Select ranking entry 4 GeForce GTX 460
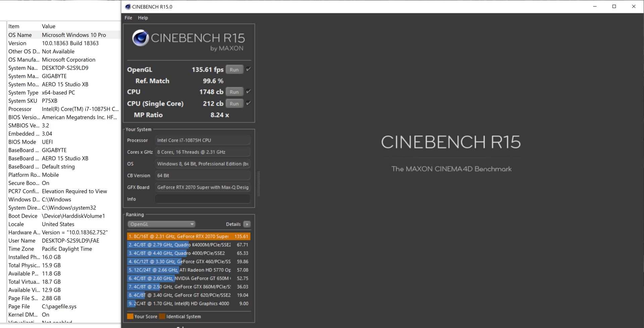 pyautogui.click(x=189, y=262)
